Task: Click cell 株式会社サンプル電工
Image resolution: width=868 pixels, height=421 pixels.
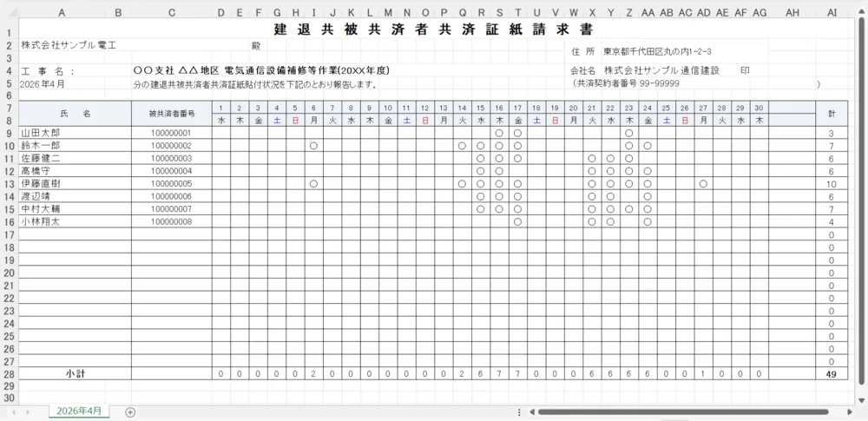Action: point(69,45)
